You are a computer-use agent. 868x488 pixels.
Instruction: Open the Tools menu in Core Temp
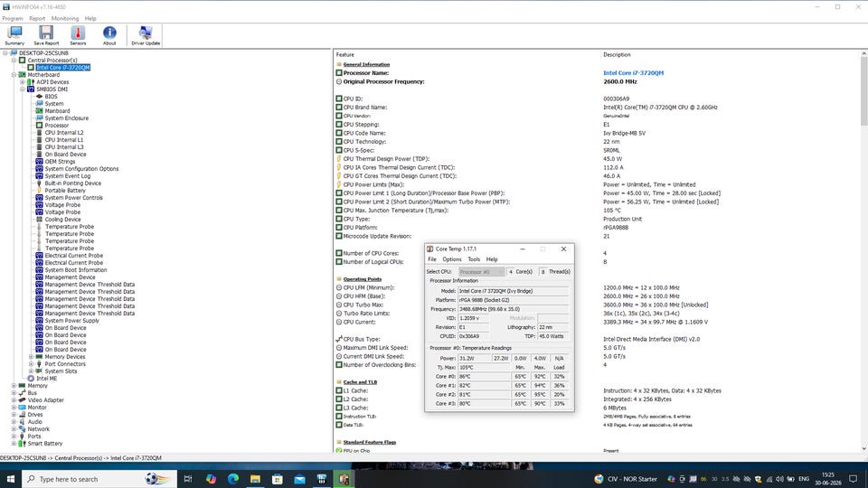click(x=474, y=259)
